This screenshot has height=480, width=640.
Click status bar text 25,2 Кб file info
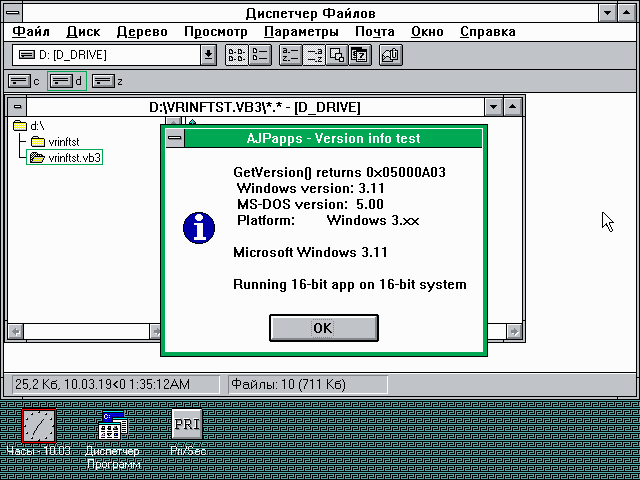pyautogui.click(x=102, y=384)
